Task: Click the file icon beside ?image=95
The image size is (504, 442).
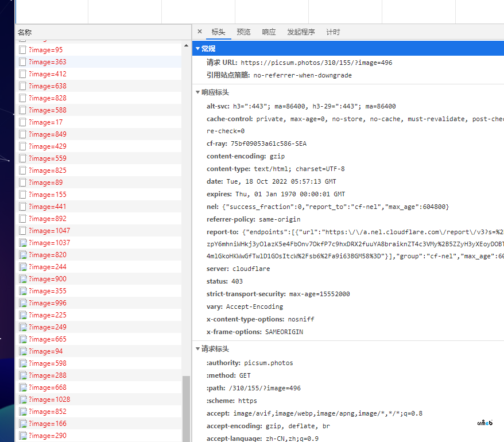Action: (23, 50)
